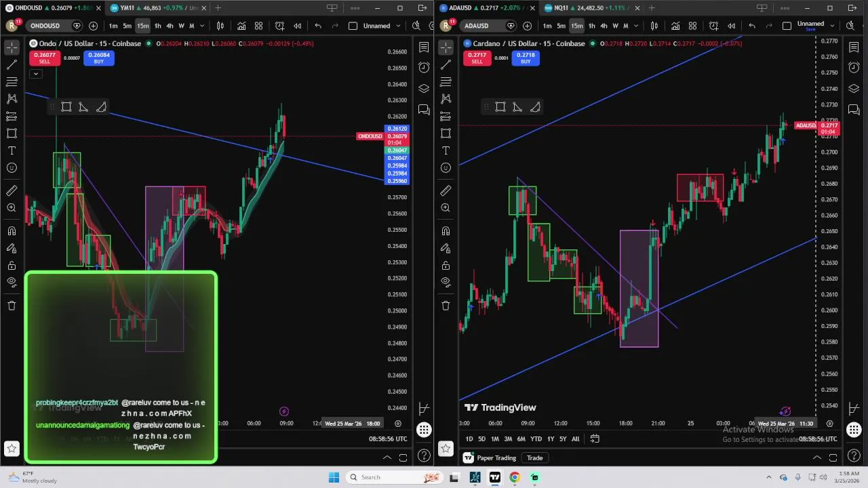Select ADAUSD tab
The width and height of the screenshot is (868, 488).
[x=487, y=8]
